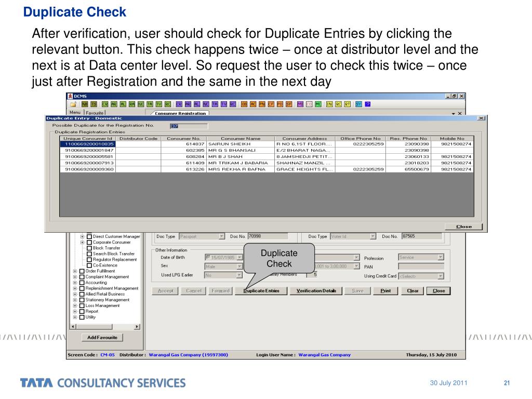Enable the Block Transfer checkbox
The image size is (532, 399).
point(89,248)
